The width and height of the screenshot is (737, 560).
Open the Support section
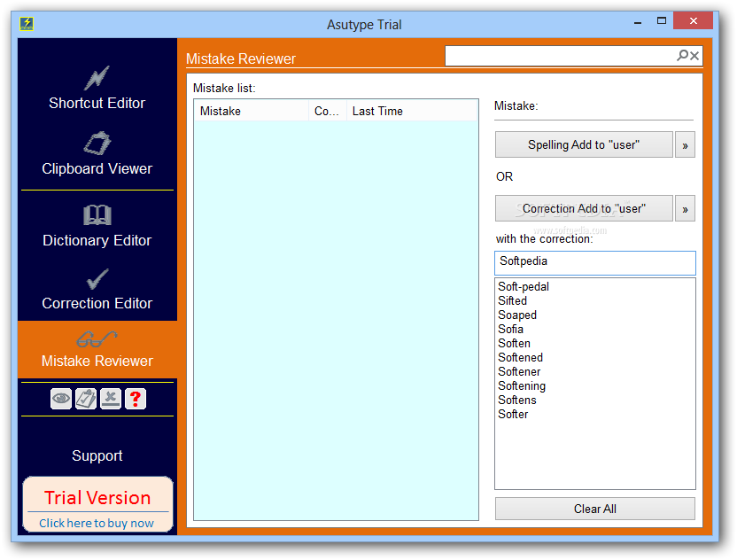[97, 455]
